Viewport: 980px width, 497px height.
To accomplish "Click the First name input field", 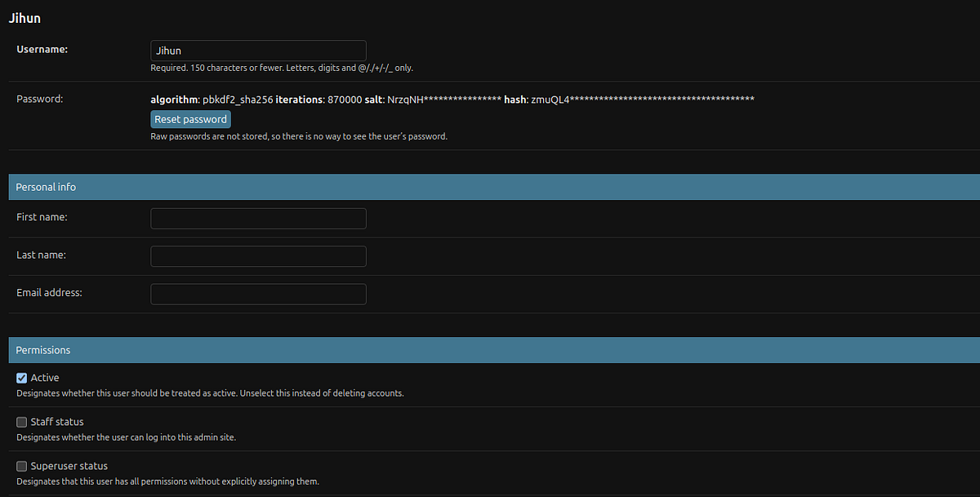I will click(x=257, y=218).
